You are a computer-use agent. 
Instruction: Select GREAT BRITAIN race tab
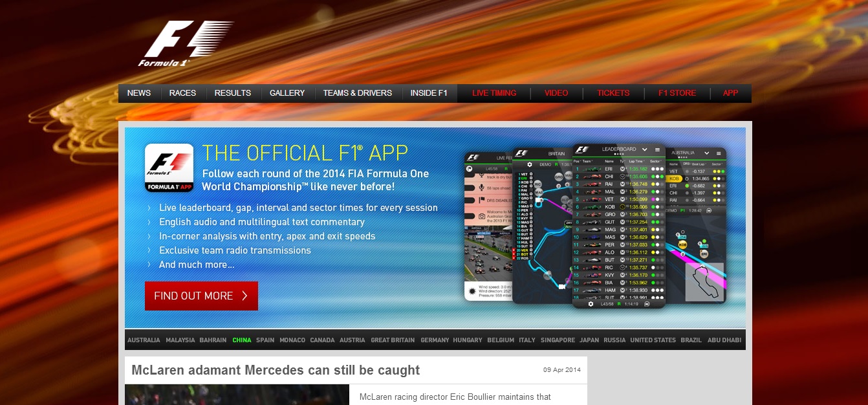pos(393,340)
